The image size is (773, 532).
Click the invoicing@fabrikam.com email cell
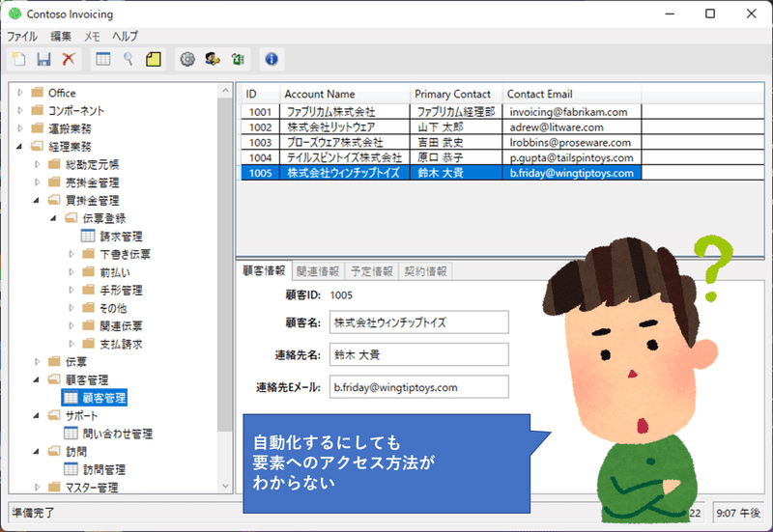click(572, 112)
